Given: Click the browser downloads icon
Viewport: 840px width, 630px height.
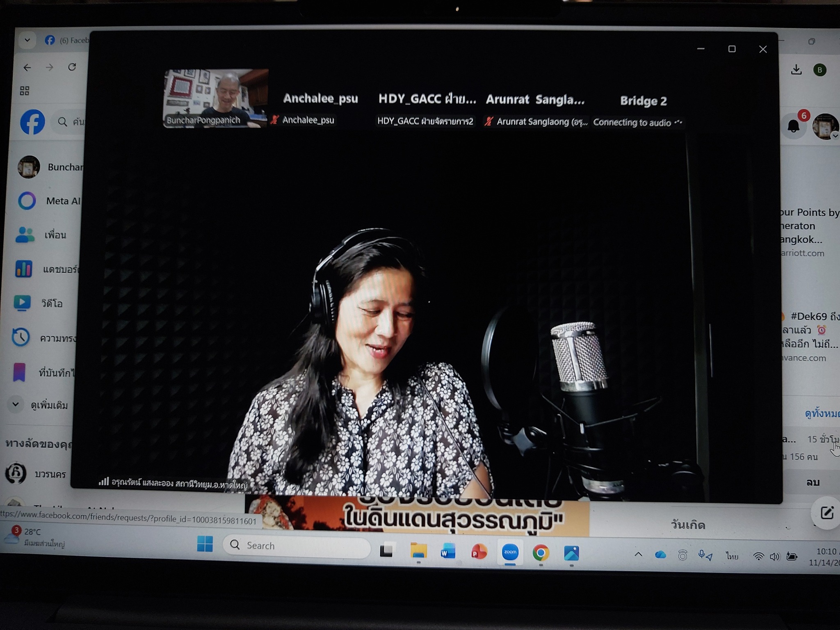Looking at the screenshot, I should (x=796, y=70).
